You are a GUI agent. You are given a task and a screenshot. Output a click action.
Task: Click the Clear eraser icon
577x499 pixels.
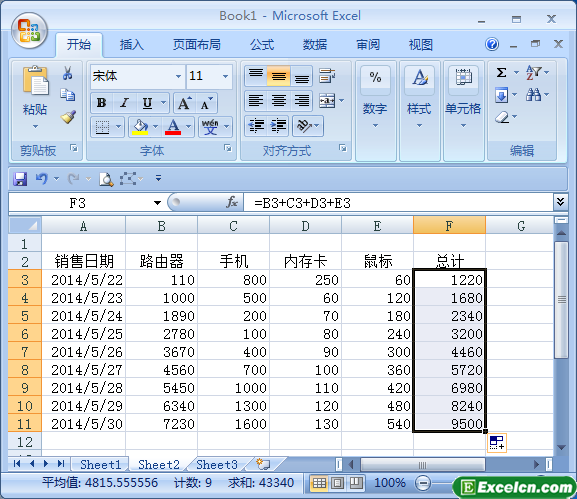[x=502, y=117]
